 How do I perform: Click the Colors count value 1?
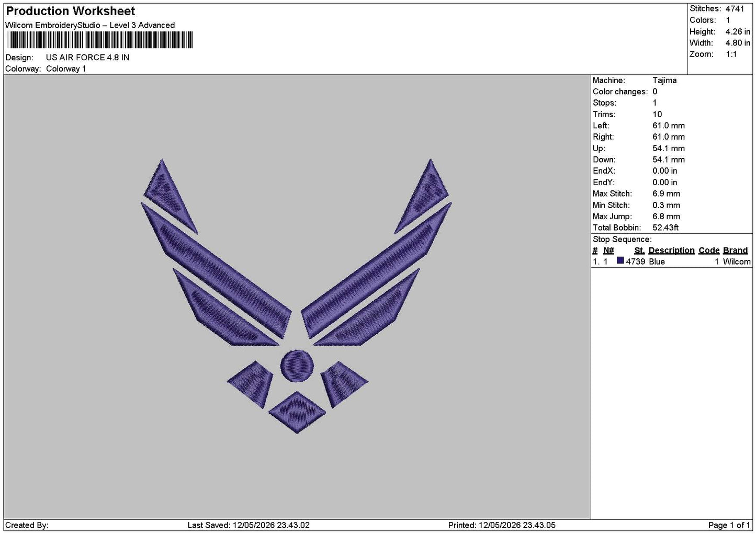[x=728, y=20]
